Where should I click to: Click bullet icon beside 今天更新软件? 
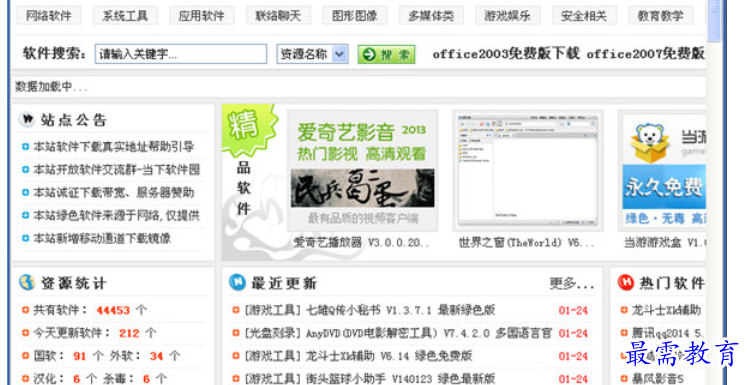pos(25,333)
